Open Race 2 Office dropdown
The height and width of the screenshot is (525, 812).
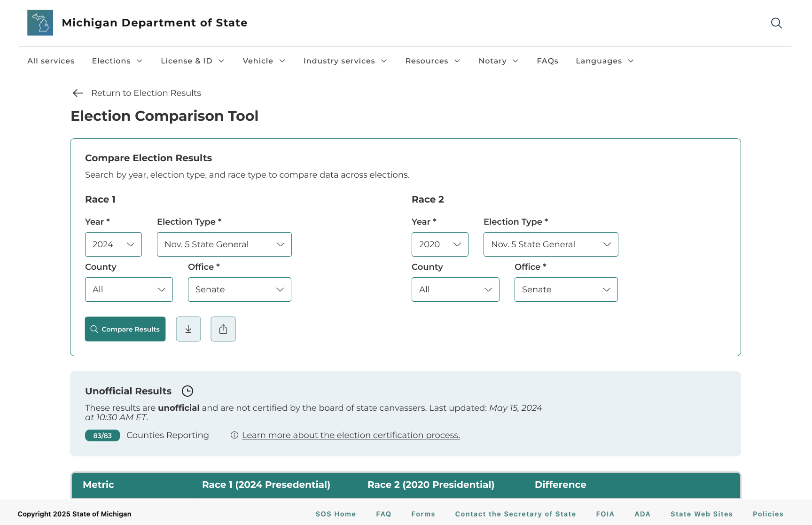[566, 290]
